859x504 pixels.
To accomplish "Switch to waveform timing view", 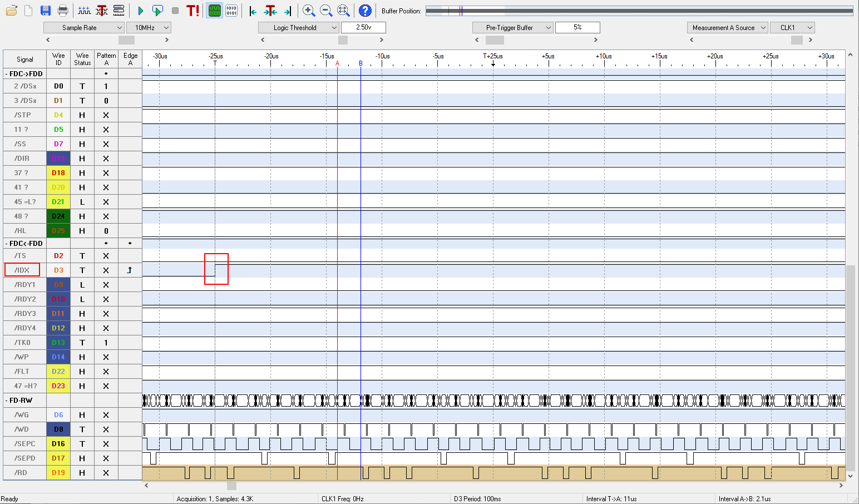I will tap(214, 11).
